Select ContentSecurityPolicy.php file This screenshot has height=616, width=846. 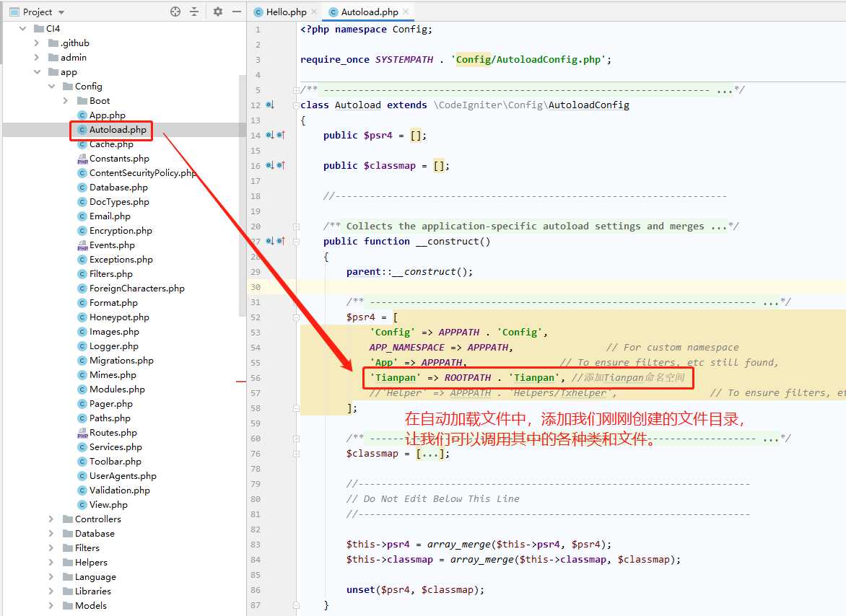(x=142, y=173)
